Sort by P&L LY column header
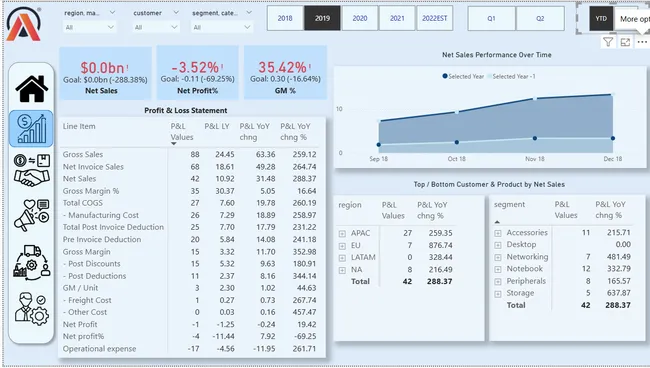 pos(217,126)
